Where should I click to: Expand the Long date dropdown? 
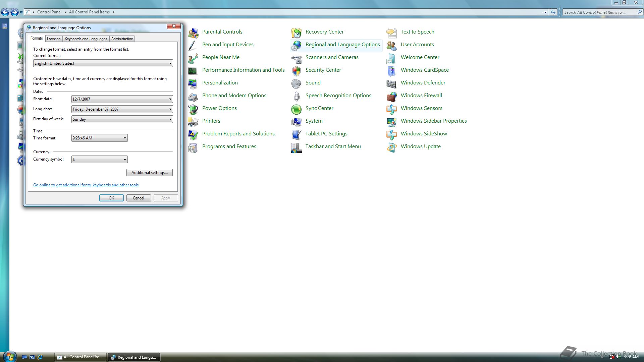coord(122,109)
